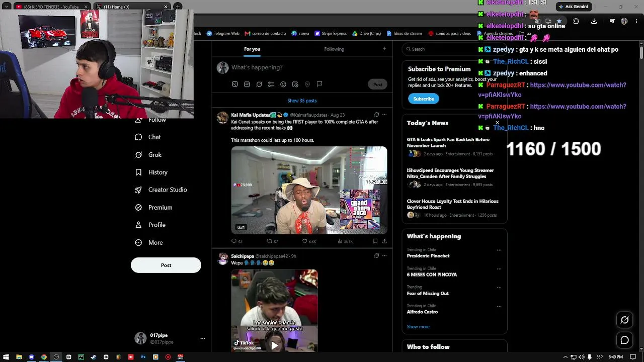644x362 pixels.
Task: Insert a GIF into the post
Action: click(247, 84)
